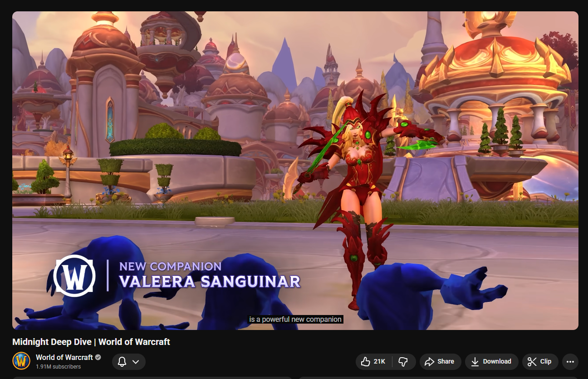The image size is (588, 379).
Task: Click the caption 'is a powerful new companion'
Action: click(295, 320)
